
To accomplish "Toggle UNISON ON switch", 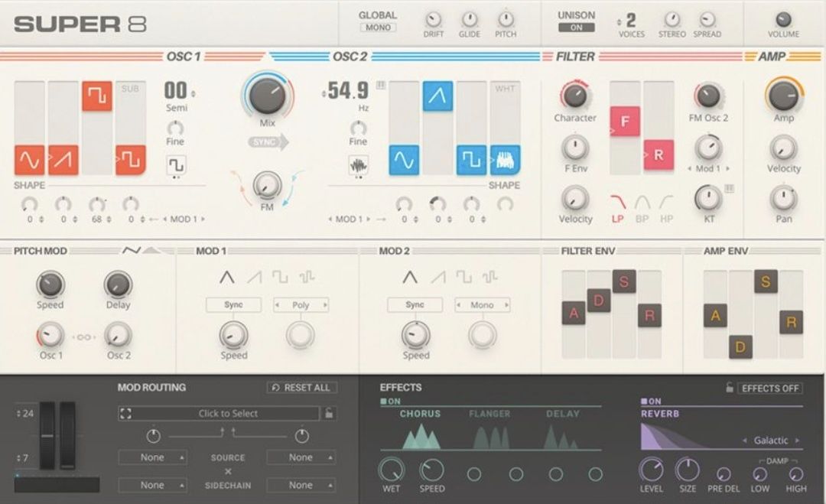I will tap(577, 28).
